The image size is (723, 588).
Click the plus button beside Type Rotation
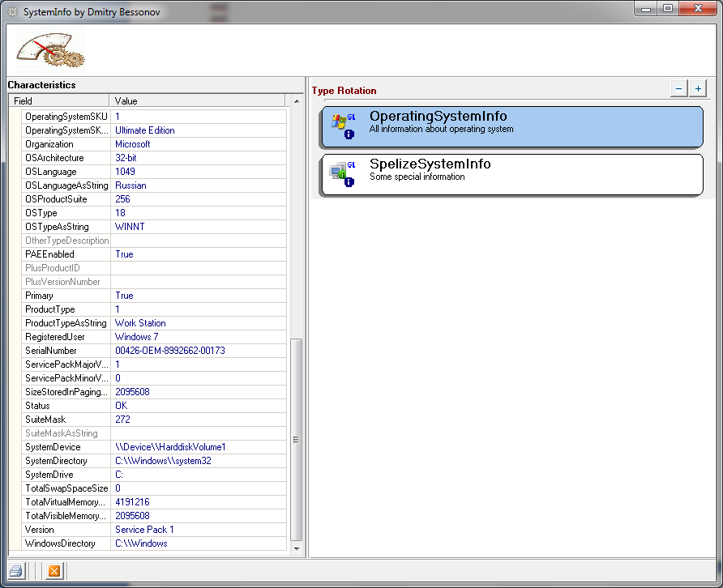(698, 88)
